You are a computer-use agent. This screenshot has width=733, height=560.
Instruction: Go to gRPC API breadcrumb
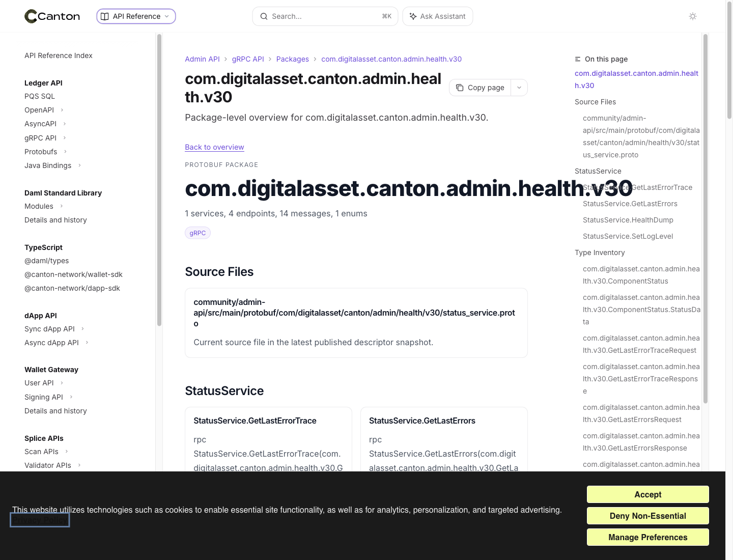tap(248, 59)
